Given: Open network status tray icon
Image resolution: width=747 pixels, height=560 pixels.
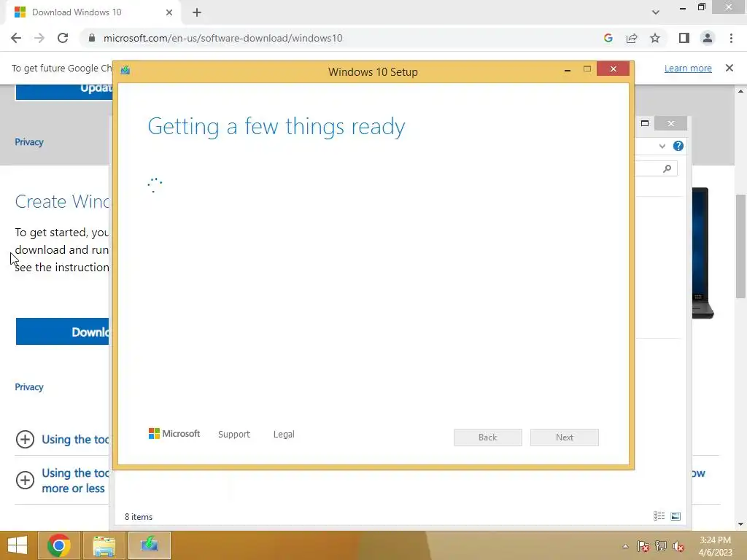Looking at the screenshot, I should [x=661, y=546].
